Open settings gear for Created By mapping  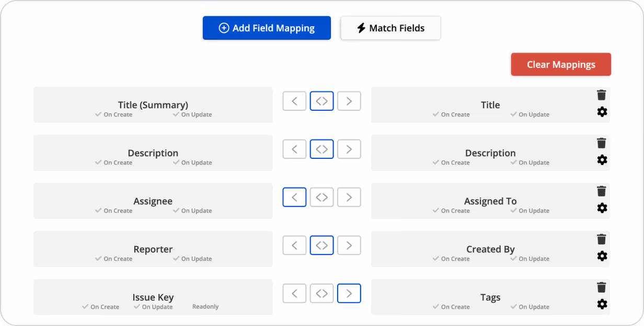602,256
